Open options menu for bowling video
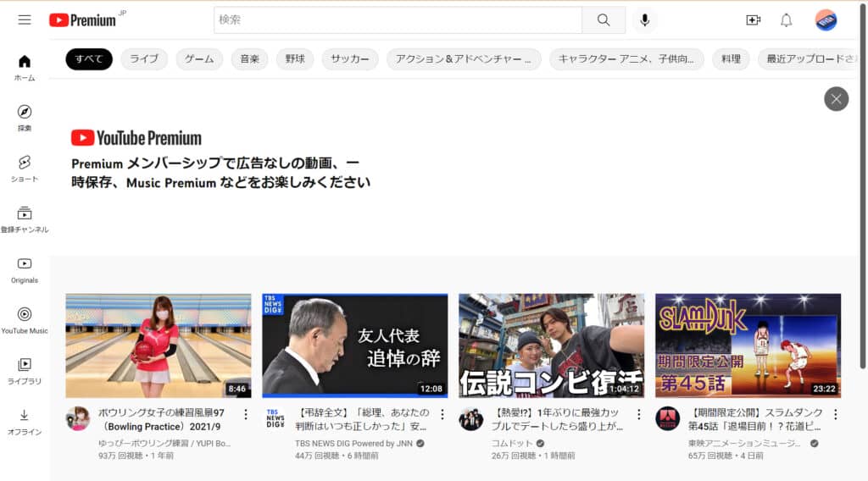The image size is (868, 481). (246, 414)
